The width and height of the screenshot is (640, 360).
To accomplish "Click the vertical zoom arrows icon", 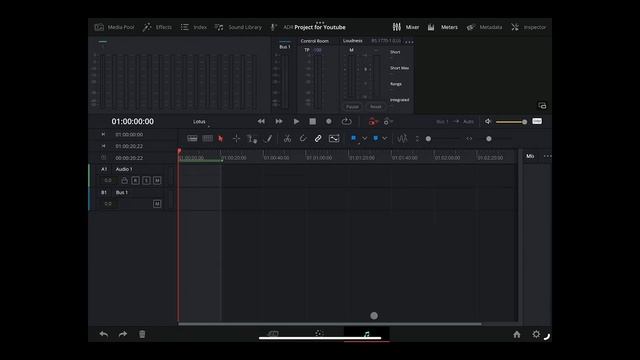I will coord(417,139).
